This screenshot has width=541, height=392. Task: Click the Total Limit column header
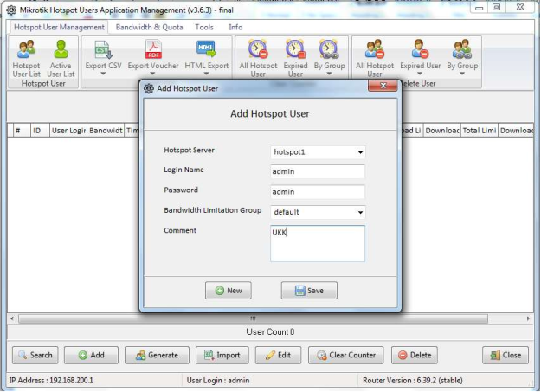coord(480,131)
